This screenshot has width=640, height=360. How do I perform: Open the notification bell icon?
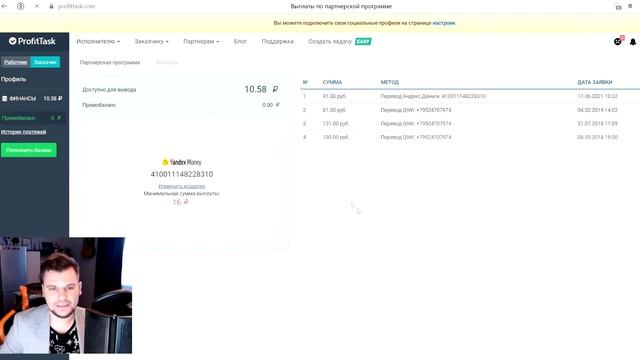pyautogui.click(x=633, y=42)
